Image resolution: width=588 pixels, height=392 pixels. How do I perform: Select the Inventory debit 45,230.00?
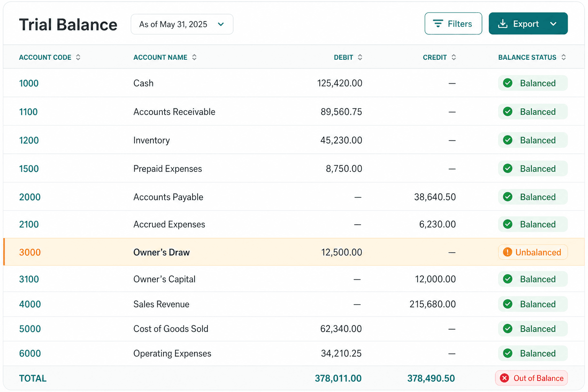pyautogui.click(x=341, y=140)
